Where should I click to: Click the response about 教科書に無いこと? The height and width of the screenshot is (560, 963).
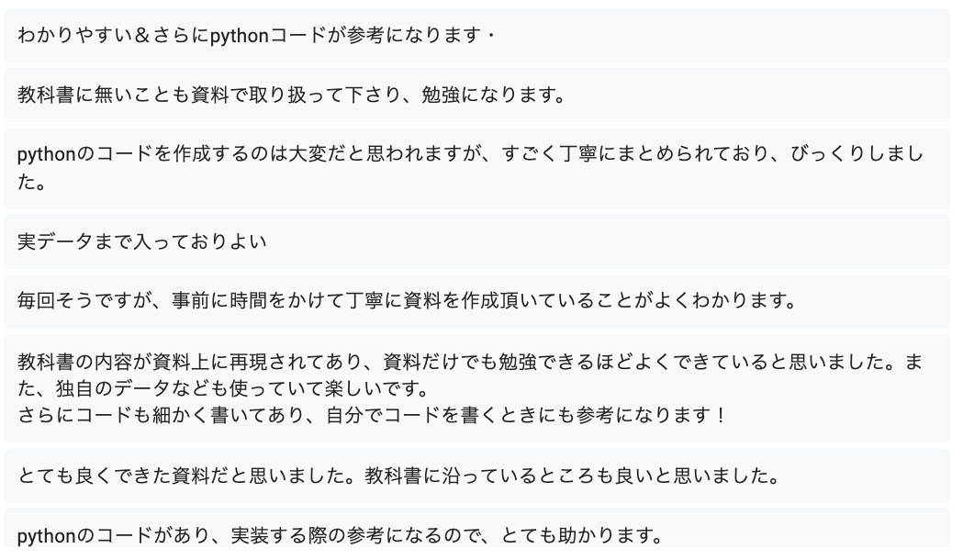coord(476,95)
